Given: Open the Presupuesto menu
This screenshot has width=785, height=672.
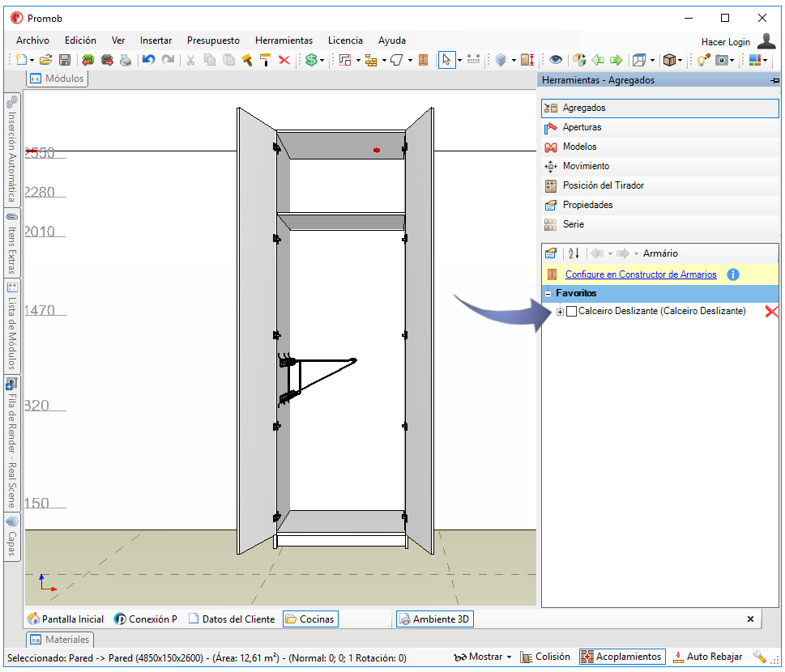Looking at the screenshot, I should coord(213,40).
